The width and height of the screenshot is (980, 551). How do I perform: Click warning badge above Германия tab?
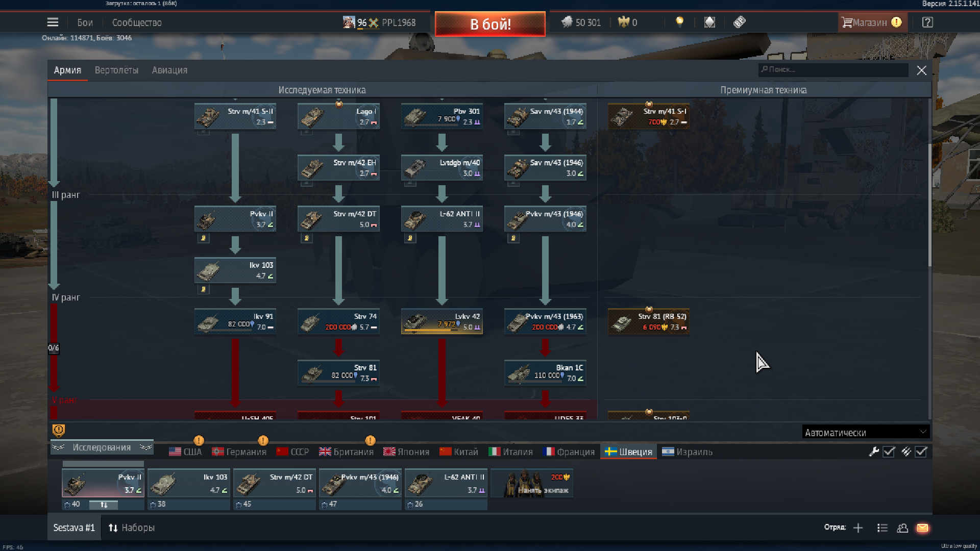(263, 440)
